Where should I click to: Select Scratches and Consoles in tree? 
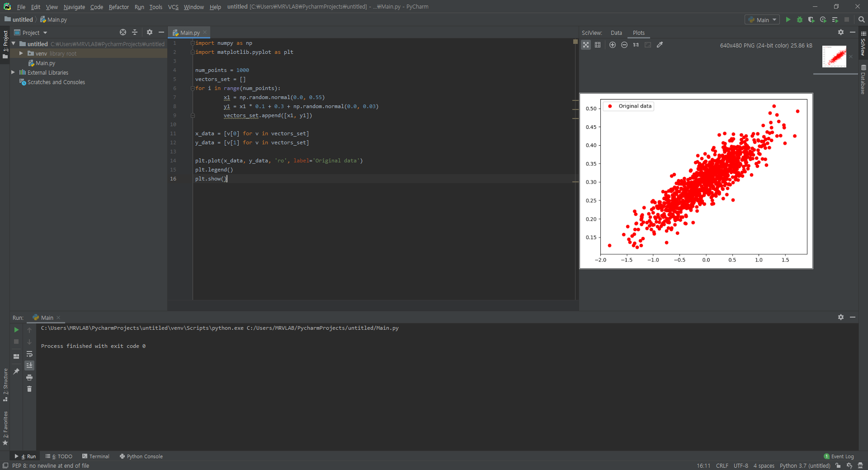56,82
